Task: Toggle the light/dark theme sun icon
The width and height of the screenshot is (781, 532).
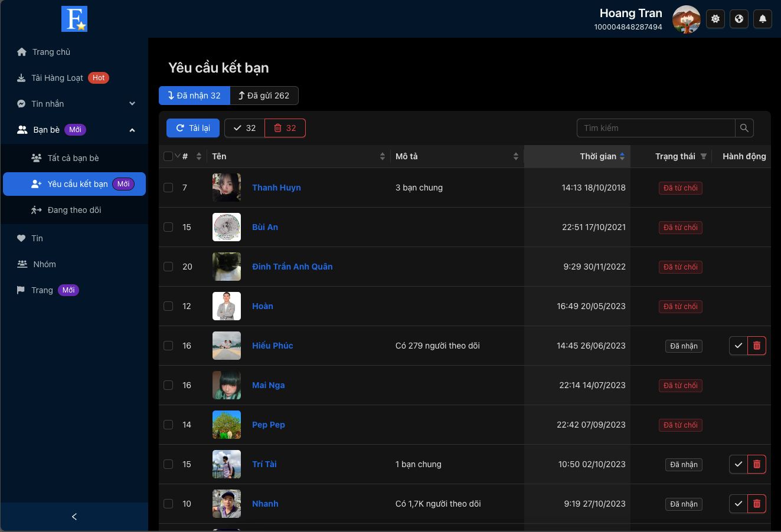Action: pyautogui.click(x=715, y=19)
